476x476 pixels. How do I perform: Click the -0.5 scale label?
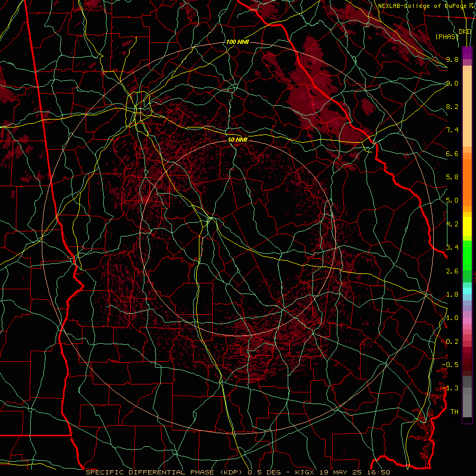[450, 365]
